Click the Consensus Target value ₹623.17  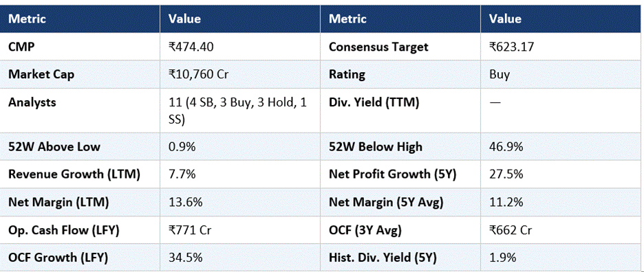click(x=511, y=47)
